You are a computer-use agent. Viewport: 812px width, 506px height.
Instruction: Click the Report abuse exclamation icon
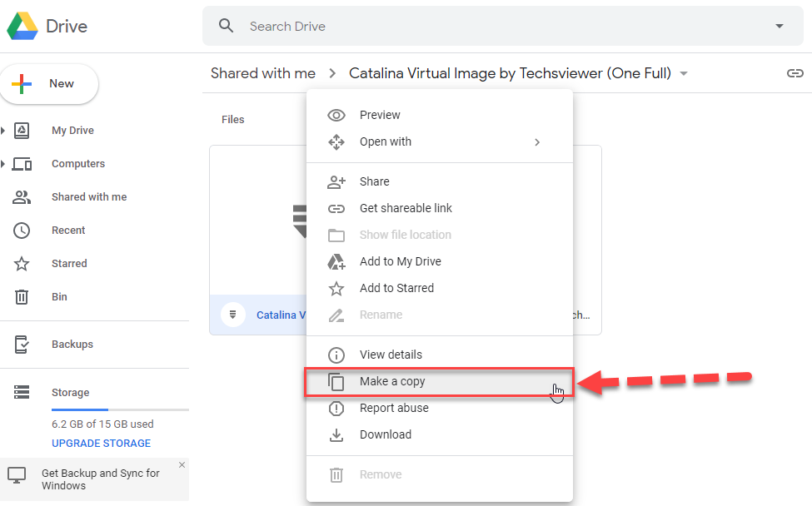[x=336, y=409]
